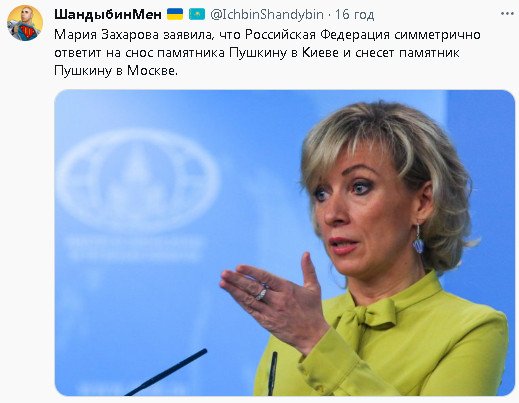Open the attached press briefing photo
Screen dimensions: 519x403
285,243
